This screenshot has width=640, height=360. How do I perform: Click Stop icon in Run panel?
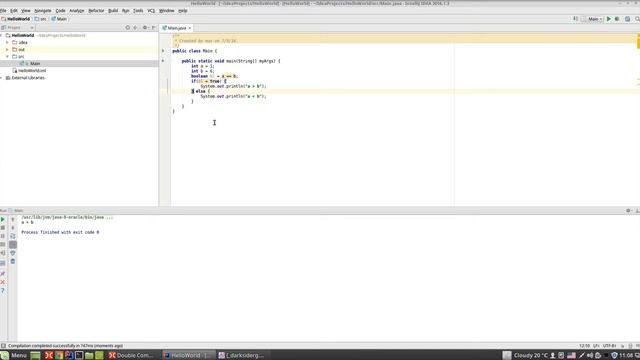click(3, 228)
